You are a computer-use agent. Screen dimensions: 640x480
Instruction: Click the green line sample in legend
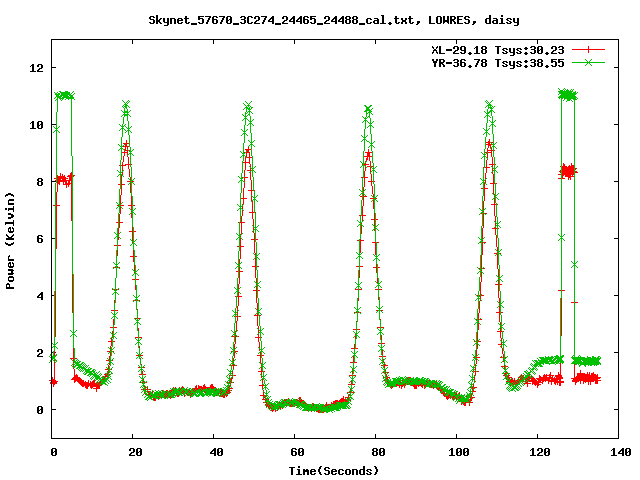click(588, 62)
